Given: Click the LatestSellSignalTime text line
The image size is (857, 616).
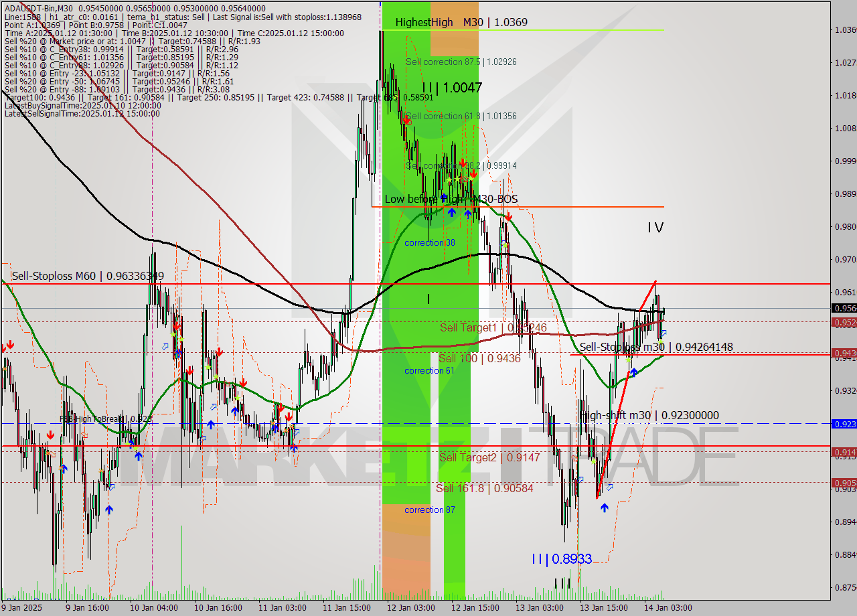Looking at the screenshot, I should (82, 113).
